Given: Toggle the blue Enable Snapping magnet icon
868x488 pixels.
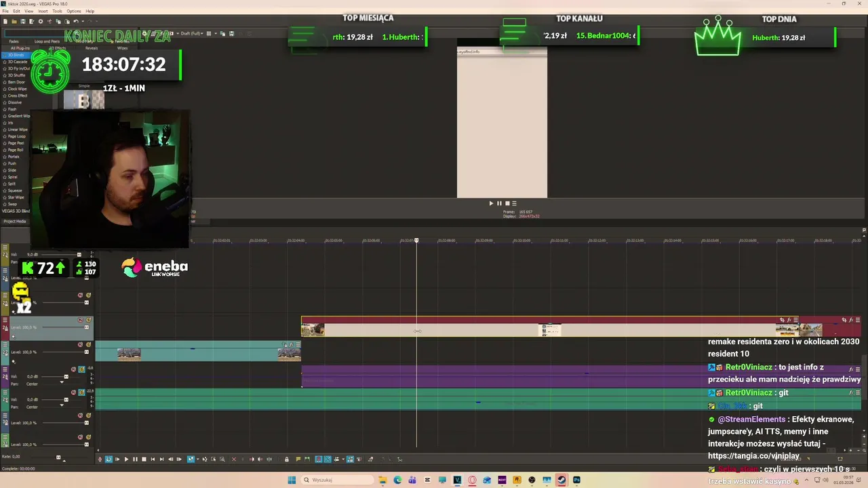Looking at the screenshot, I should 319,460.
